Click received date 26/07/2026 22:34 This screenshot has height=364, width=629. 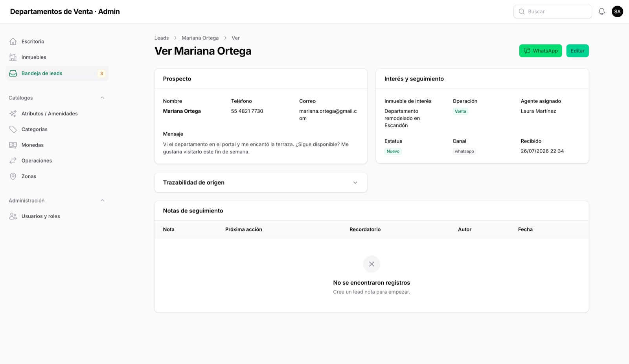coord(542,151)
